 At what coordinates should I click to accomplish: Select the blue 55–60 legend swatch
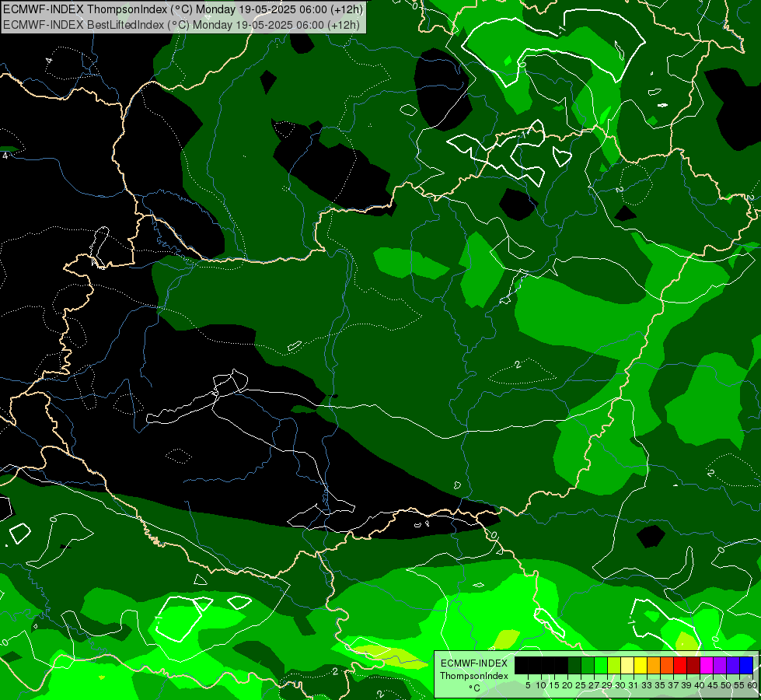746,666
